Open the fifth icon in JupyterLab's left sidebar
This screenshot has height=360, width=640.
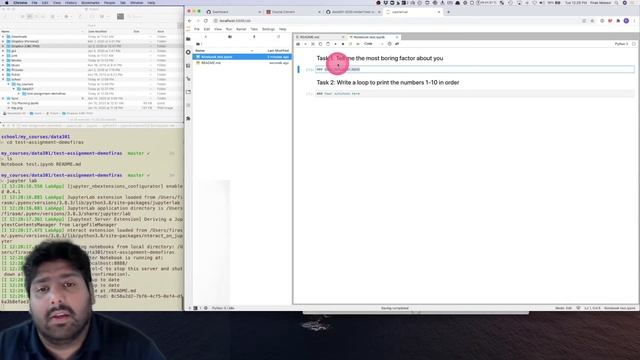click(188, 92)
